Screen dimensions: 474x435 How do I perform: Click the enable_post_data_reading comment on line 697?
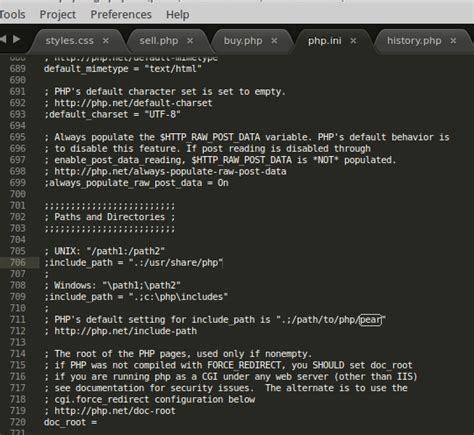click(220, 160)
